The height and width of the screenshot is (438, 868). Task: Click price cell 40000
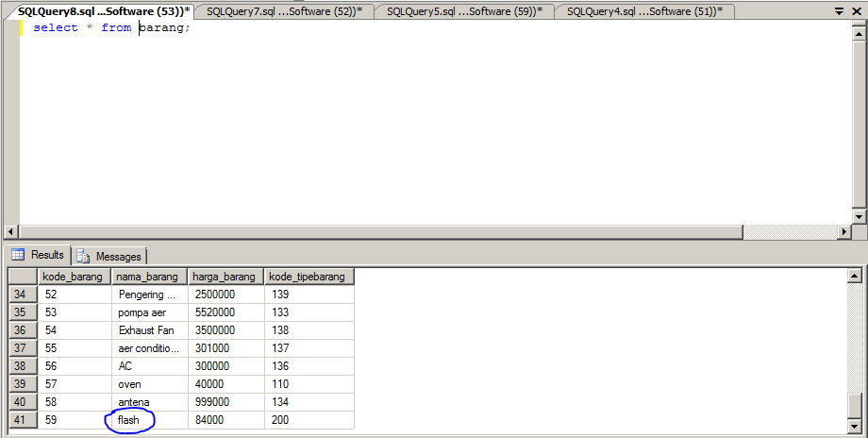225,384
